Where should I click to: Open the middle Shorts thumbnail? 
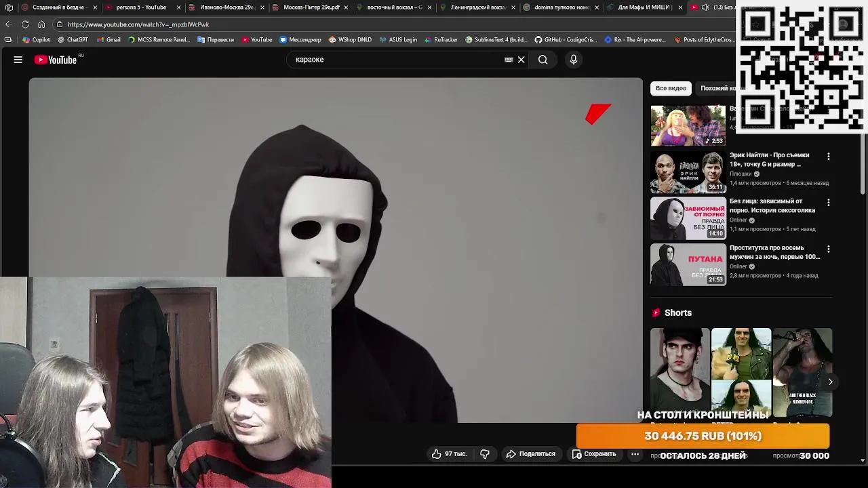click(x=741, y=372)
